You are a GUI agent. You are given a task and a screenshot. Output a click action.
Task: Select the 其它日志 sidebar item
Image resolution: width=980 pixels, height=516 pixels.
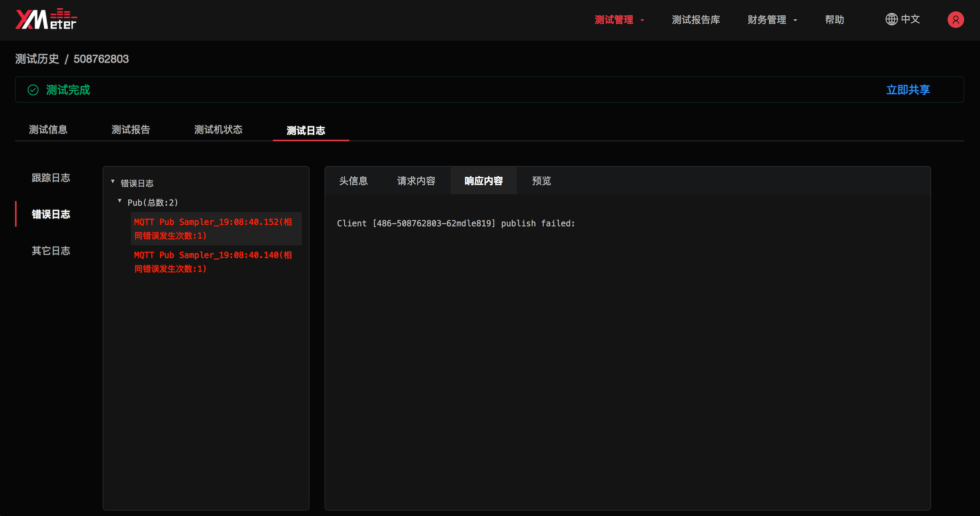click(x=51, y=250)
